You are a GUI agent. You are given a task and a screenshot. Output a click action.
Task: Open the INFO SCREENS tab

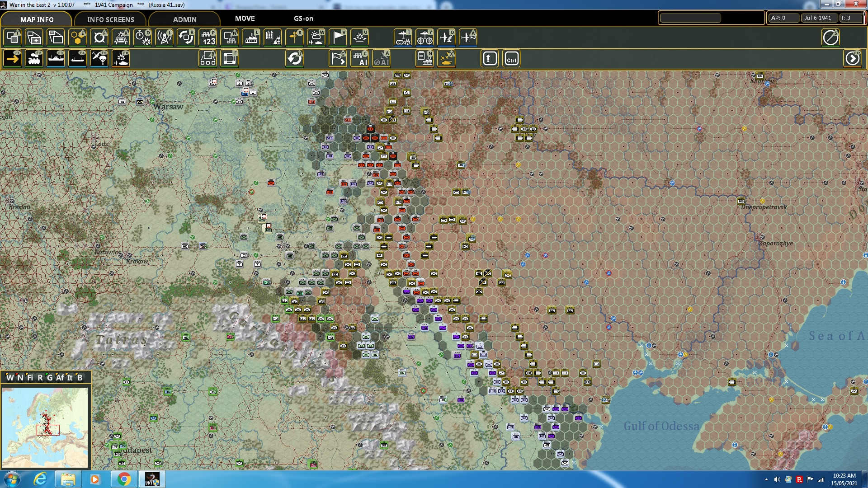pos(111,19)
